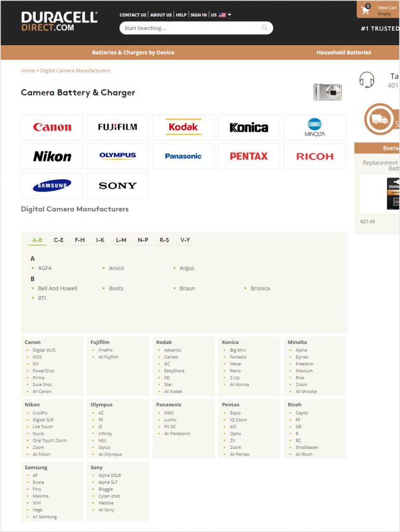
Task: Open Nikon CoolPix link
Action: (40, 413)
